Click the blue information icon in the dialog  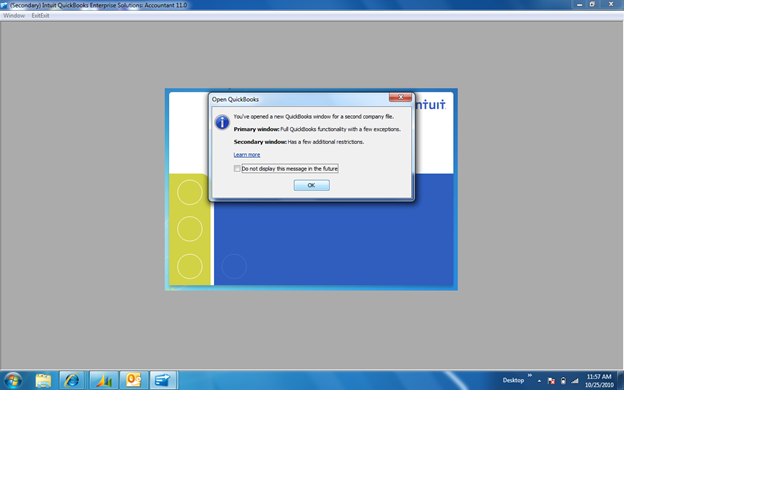click(222, 122)
